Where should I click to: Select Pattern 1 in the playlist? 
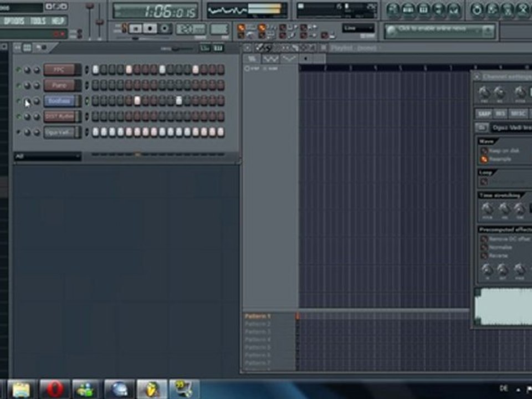258,316
